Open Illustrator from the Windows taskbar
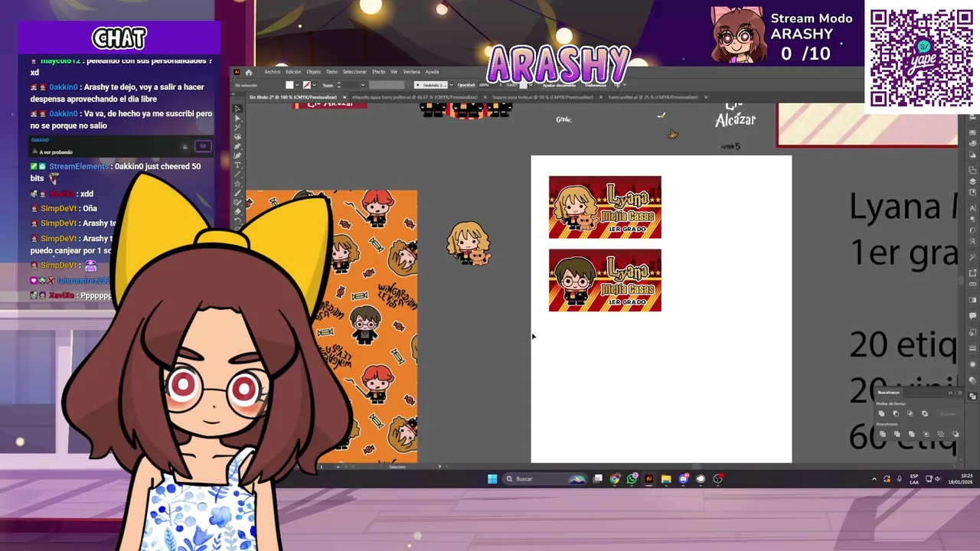Viewport: 980px width, 551px height. [x=648, y=479]
